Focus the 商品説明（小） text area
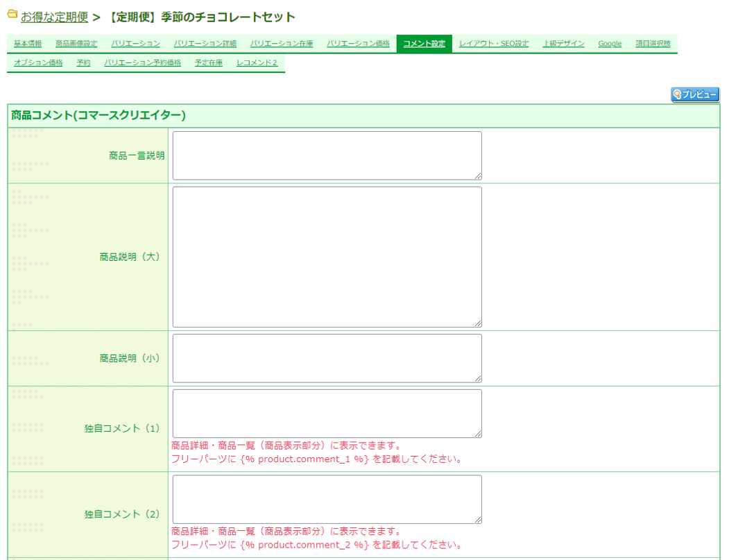This screenshot has height=560, width=729. coord(327,358)
